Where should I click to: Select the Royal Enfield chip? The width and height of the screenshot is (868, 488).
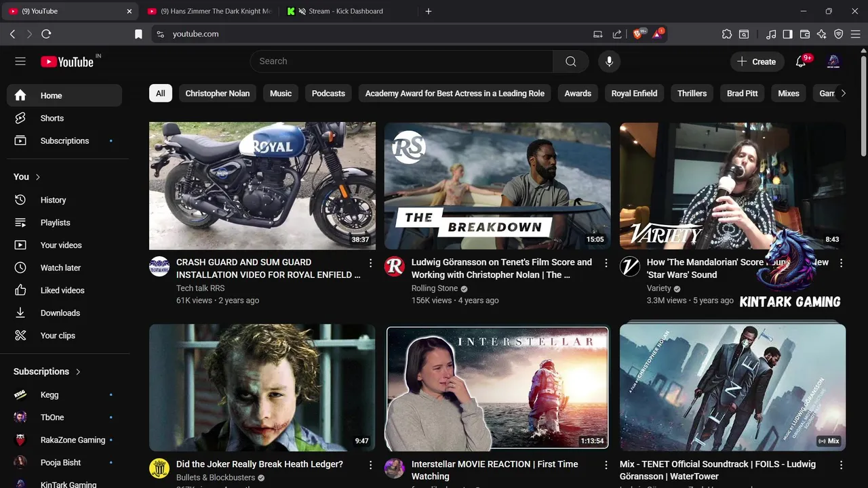(634, 94)
